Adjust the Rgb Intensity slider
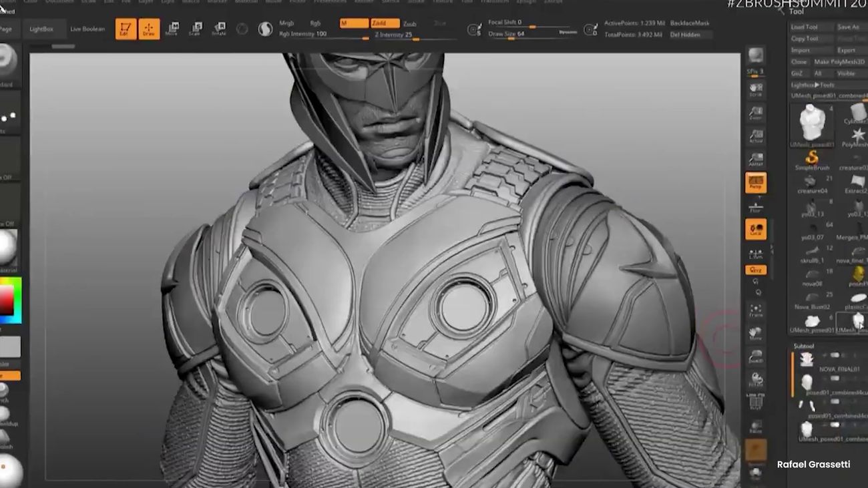Image resolution: width=868 pixels, height=488 pixels. pyautogui.click(x=322, y=34)
